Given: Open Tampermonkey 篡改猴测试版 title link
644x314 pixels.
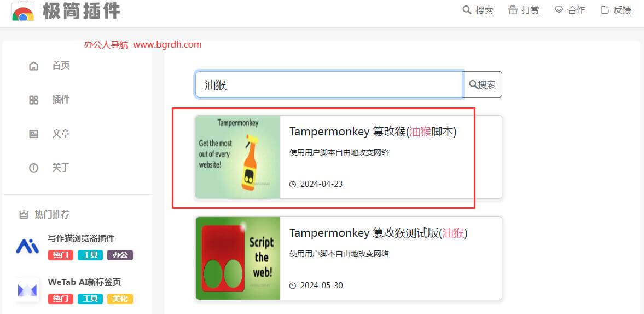Looking at the screenshot, I should 378,233.
